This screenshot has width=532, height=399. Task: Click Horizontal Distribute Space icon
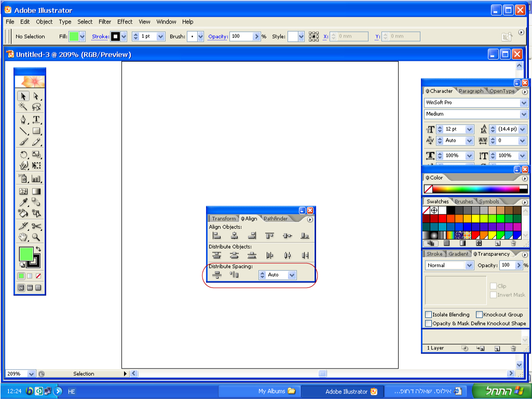click(234, 275)
